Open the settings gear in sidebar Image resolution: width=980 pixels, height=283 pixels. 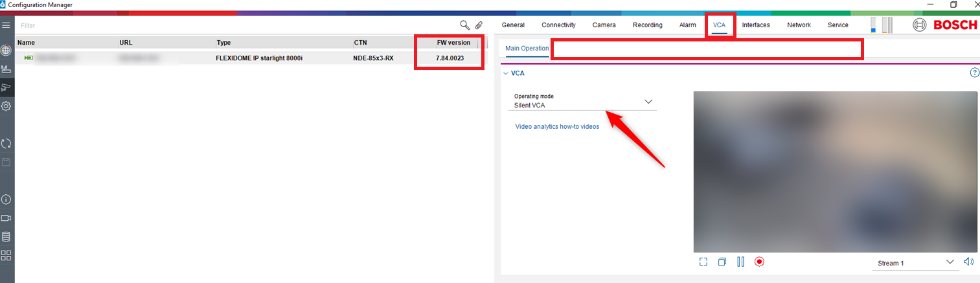(x=6, y=106)
